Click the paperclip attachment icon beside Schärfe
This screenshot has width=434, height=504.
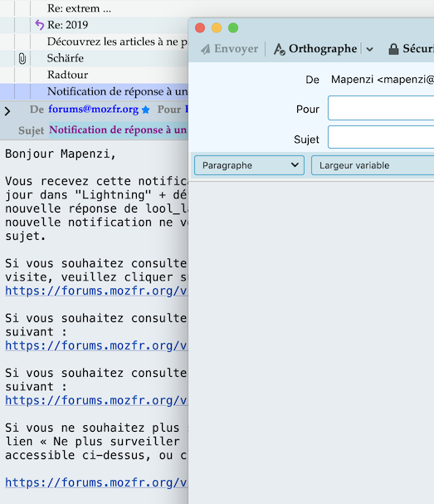pyautogui.click(x=22, y=58)
